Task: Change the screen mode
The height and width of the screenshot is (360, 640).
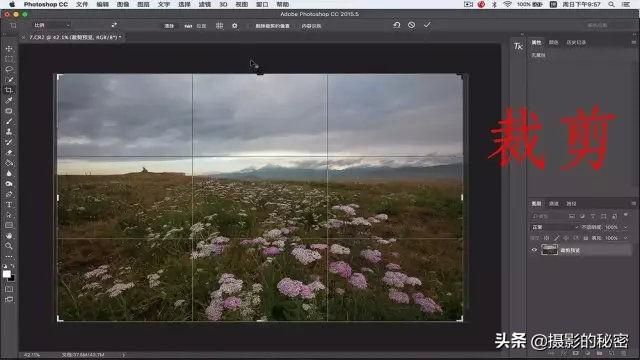Action: point(9,300)
